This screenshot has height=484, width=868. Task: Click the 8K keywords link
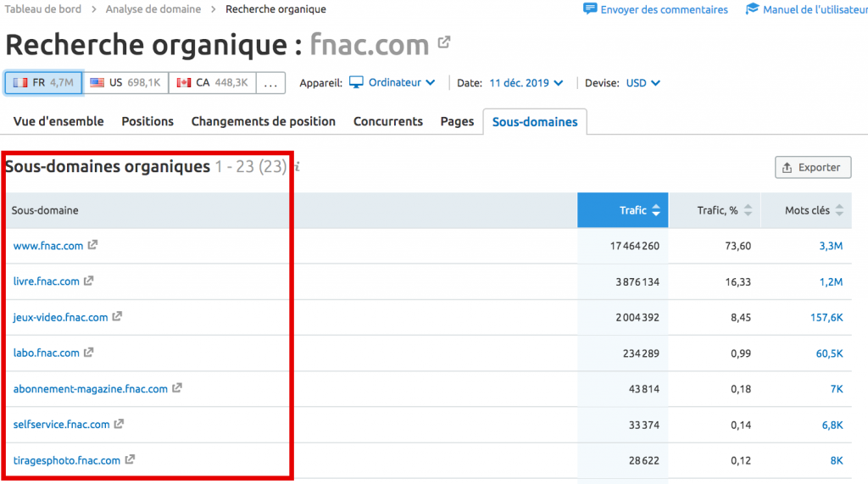click(837, 460)
